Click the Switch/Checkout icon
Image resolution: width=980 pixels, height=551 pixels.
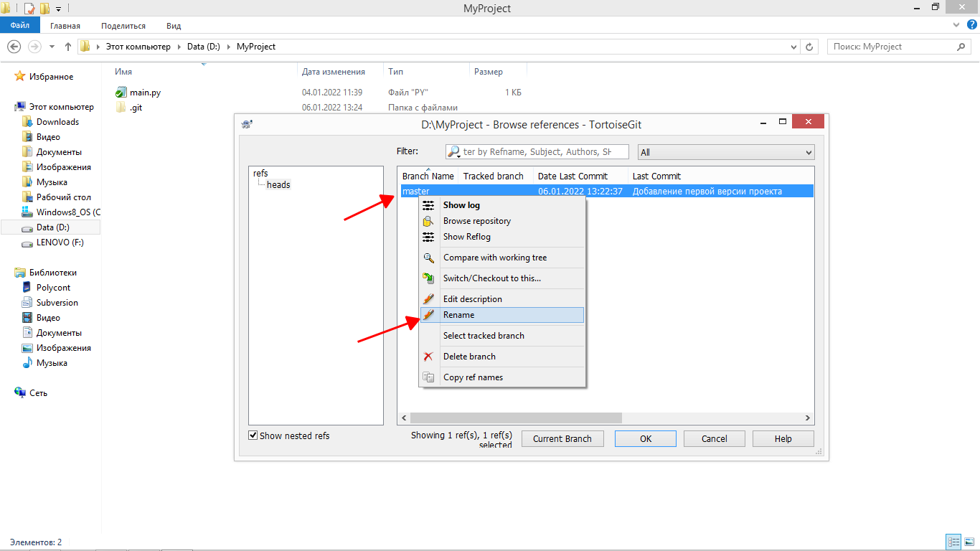428,278
